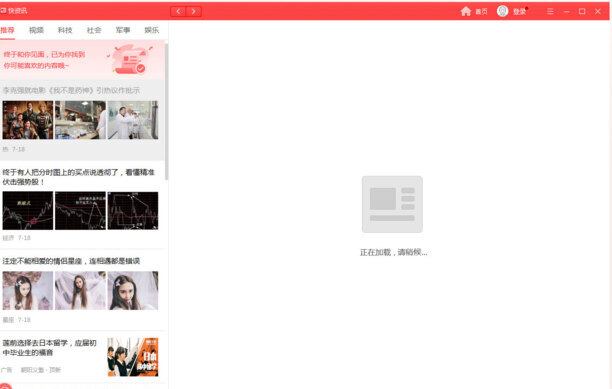Image resolution: width=612 pixels, height=389 pixels.
Task: Open the 情侣星座 article headline
Action: pyautogui.click(x=71, y=261)
